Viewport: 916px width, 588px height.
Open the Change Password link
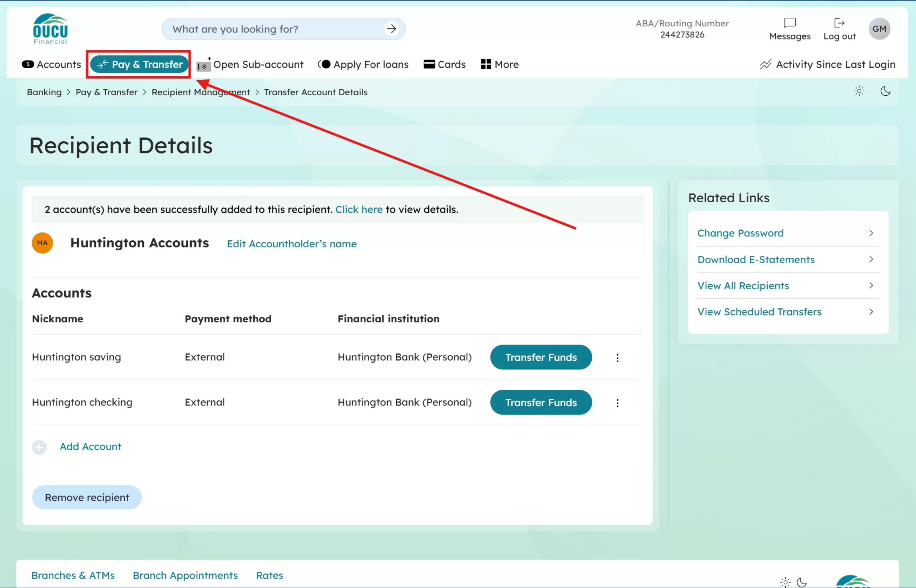[740, 233]
